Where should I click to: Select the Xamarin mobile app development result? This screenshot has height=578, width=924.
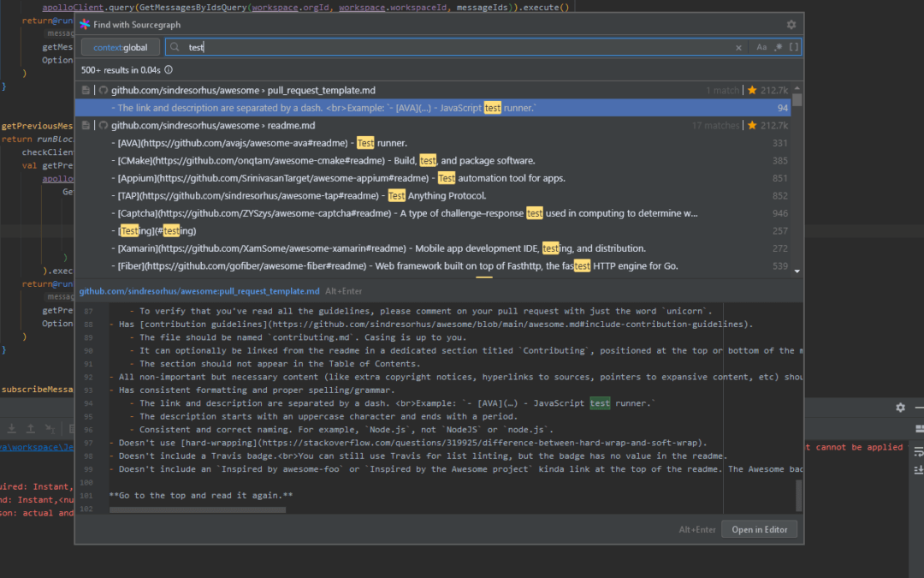[x=433, y=248]
